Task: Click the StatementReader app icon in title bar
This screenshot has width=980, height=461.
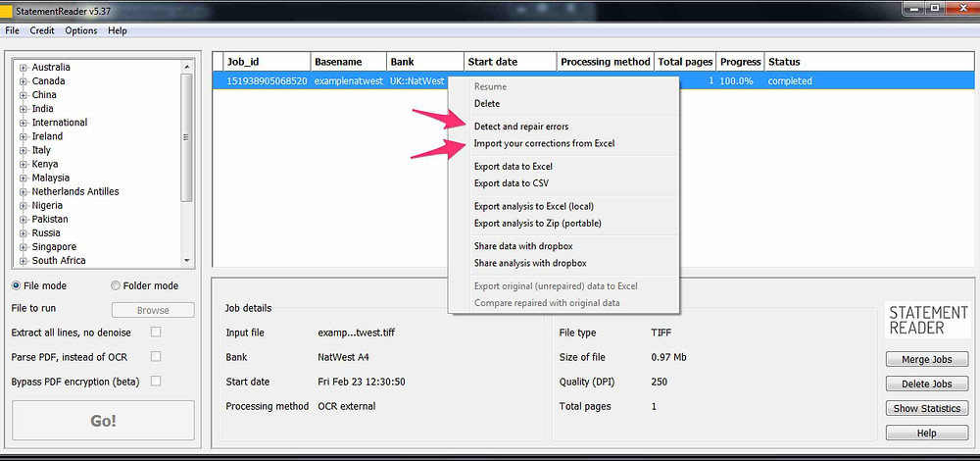Action: 6,10
